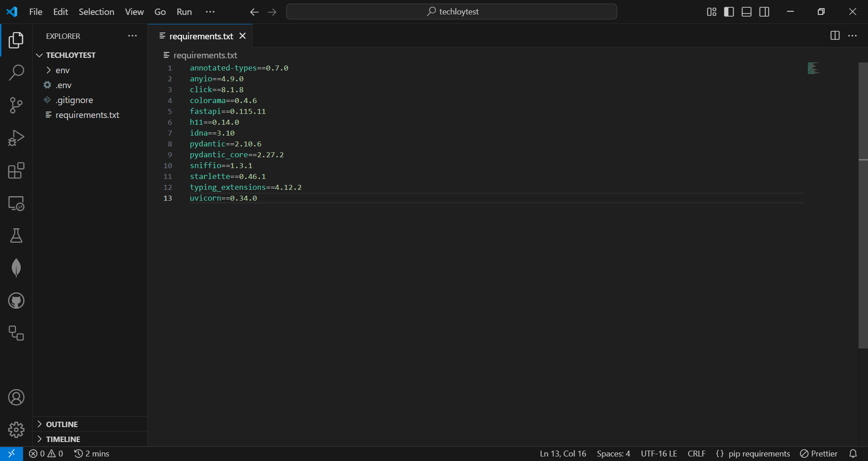Toggle the secondary sidebar open
This screenshot has width=868, height=461.
(764, 12)
